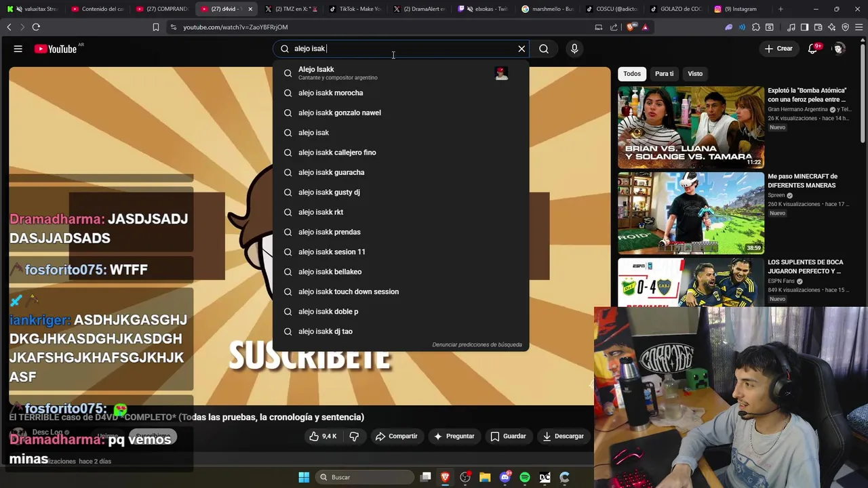Click the Compartir share button
Screen dimensions: 868x488
397,436
